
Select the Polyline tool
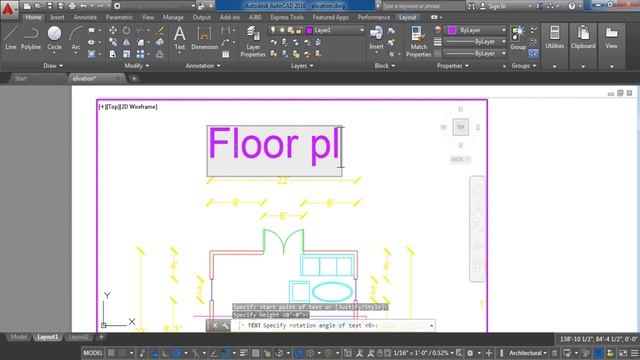pos(31,38)
